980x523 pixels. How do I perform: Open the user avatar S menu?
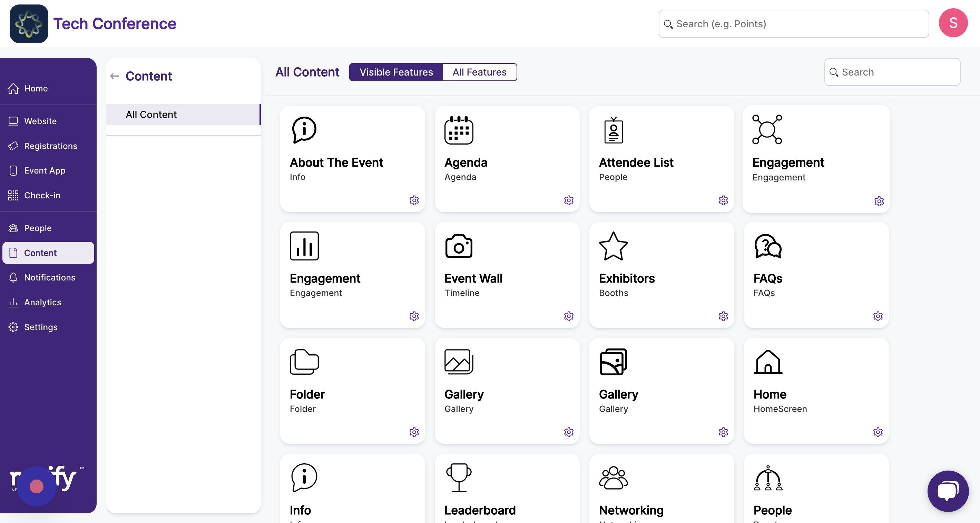click(x=953, y=23)
